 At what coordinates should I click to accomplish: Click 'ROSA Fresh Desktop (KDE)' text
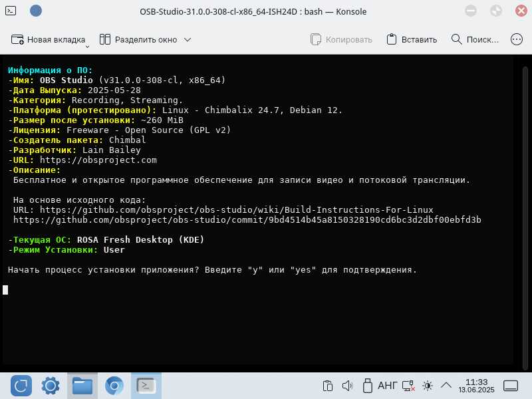pyautogui.click(x=140, y=240)
